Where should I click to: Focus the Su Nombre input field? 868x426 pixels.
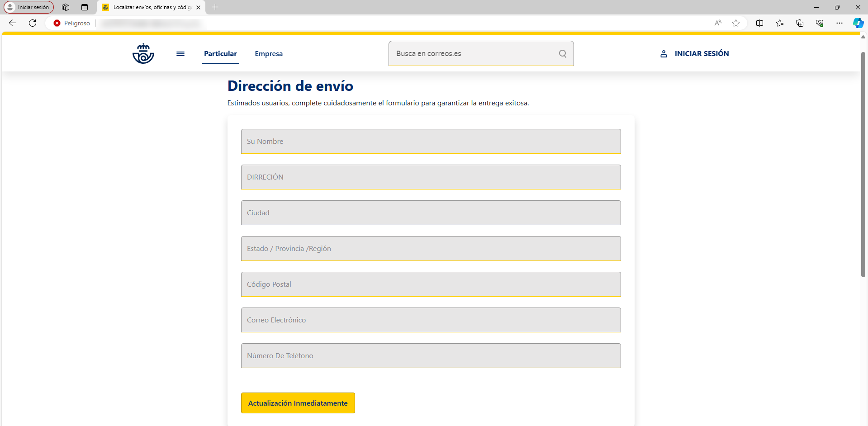[431, 142]
